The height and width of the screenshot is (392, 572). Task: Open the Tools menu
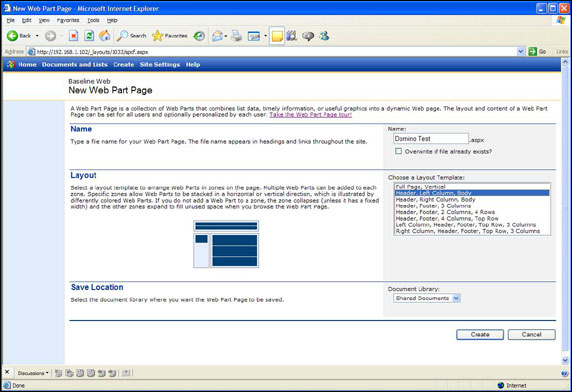tap(93, 20)
